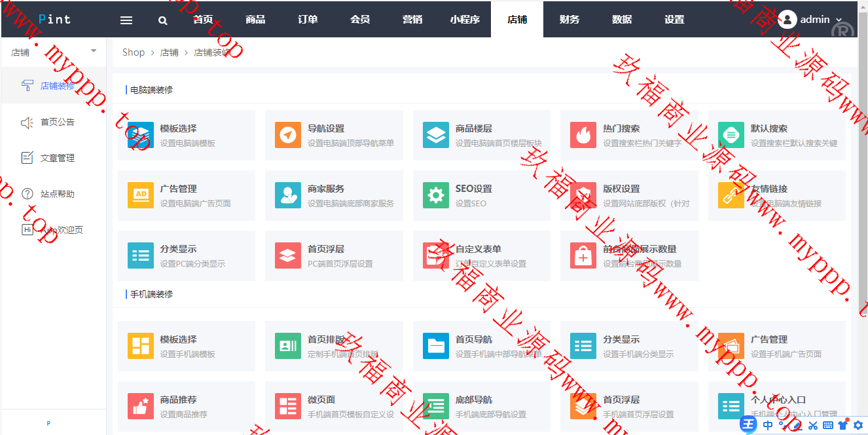Image resolution: width=868 pixels, height=435 pixels.
Task: Collapse the 店铺 sidebar dropdown arrow
Action: [93, 51]
